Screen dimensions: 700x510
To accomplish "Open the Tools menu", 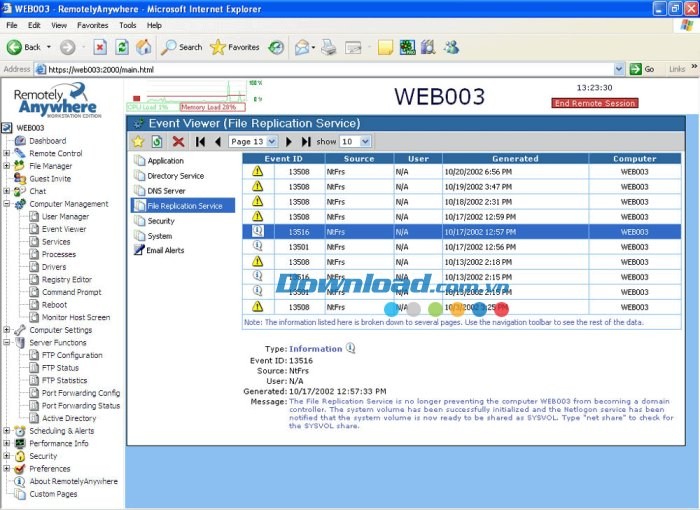I will (x=127, y=25).
